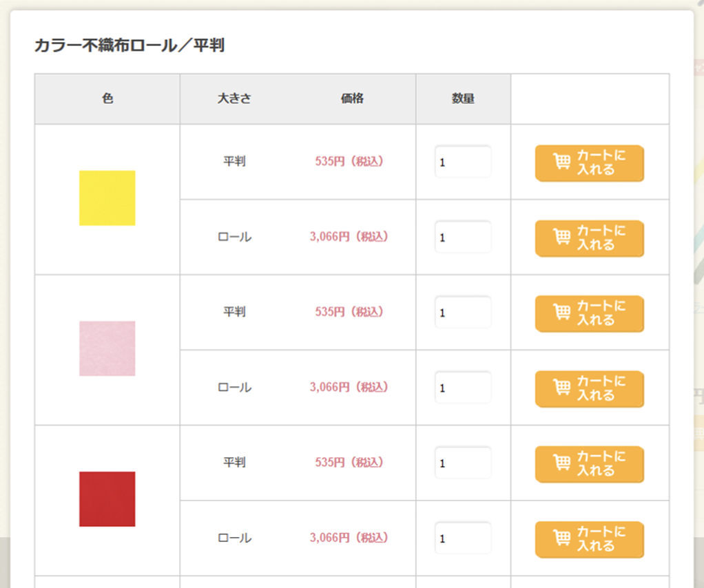The image size is (704, 588).
Task: Focus quantity field for yellow ロール
Action: 462,238
